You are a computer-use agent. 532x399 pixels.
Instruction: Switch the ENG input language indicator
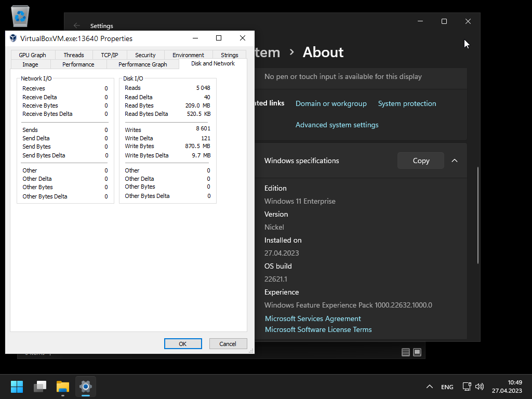coord(447,387)
